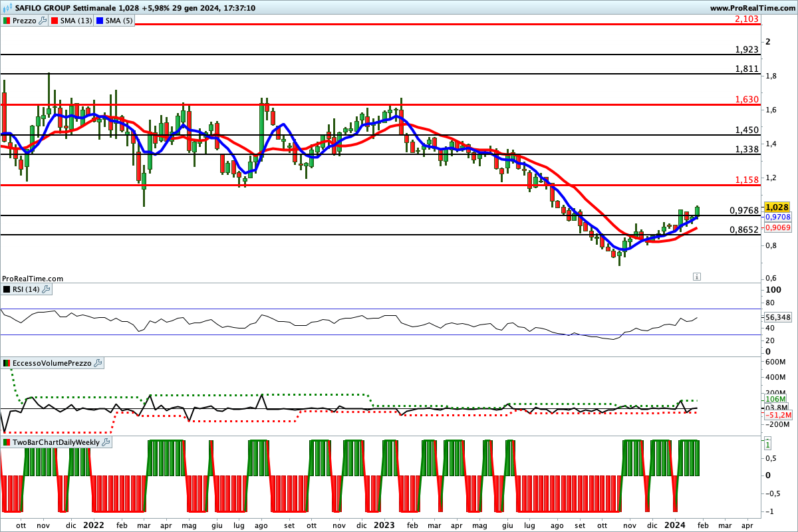Select the SMA (5) indicator label
Viewport: 798px width, 532px height.
[120, 21]
